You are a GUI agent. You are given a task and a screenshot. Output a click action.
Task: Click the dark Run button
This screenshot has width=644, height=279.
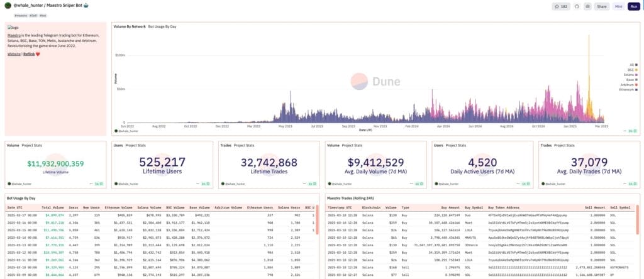coord(634,6)
